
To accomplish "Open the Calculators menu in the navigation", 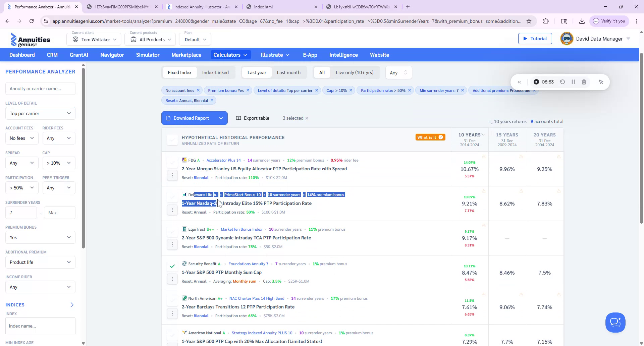I will point(230,55).
